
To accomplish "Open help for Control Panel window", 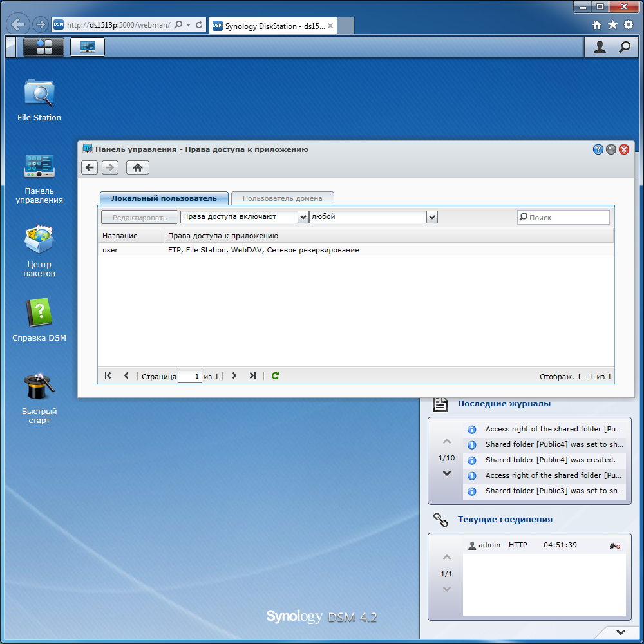I will (598, 149).
